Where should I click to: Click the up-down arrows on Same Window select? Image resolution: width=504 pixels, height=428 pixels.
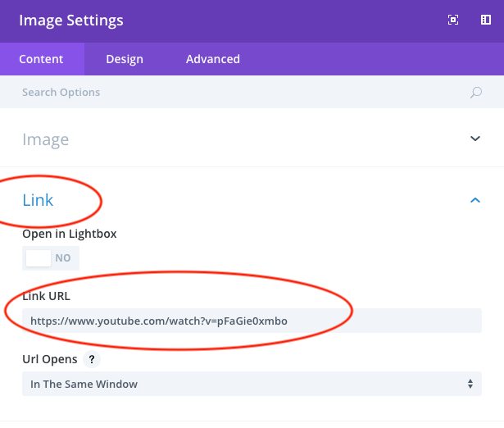coord(470,384)
